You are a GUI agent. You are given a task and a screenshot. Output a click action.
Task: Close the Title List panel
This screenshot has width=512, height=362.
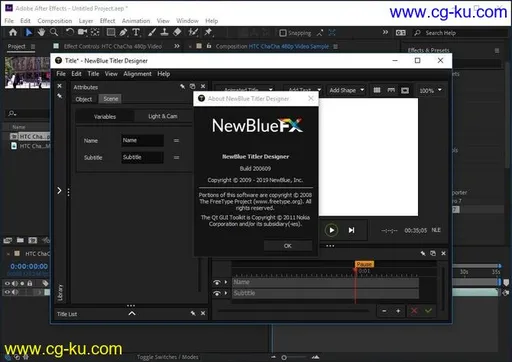tap(203, 313)
